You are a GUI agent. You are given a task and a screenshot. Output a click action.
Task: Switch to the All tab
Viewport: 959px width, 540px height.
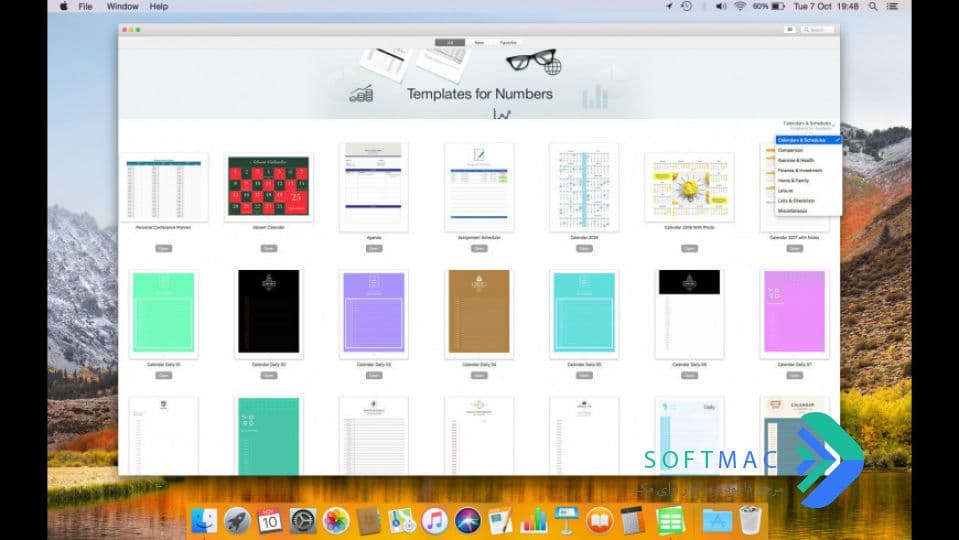[x=450, y=43]
